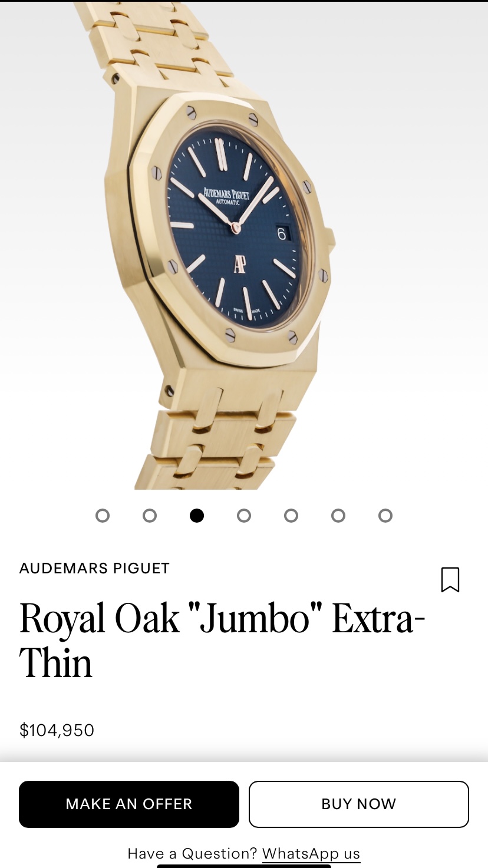Go to the last carousel dot
488x868 pixels.
click(385, 516)
